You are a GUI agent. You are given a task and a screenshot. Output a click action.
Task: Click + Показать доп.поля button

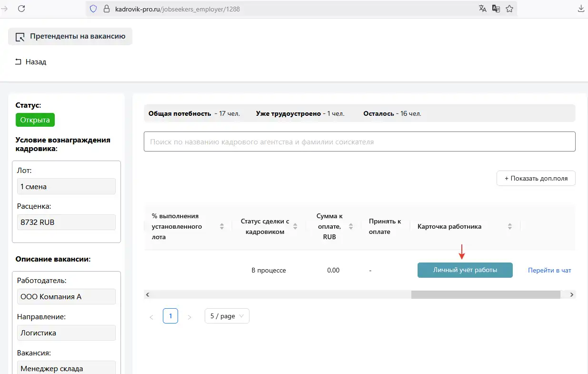536,178
